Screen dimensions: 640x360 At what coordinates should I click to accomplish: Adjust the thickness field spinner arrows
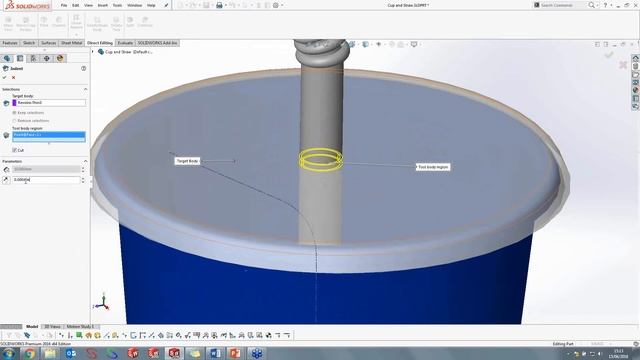point(83,169)
